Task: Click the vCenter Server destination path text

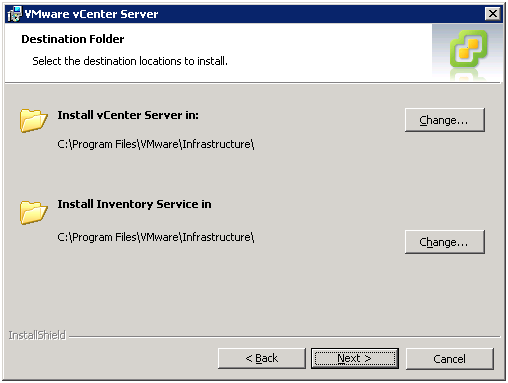Action: [x=156, y=144]
